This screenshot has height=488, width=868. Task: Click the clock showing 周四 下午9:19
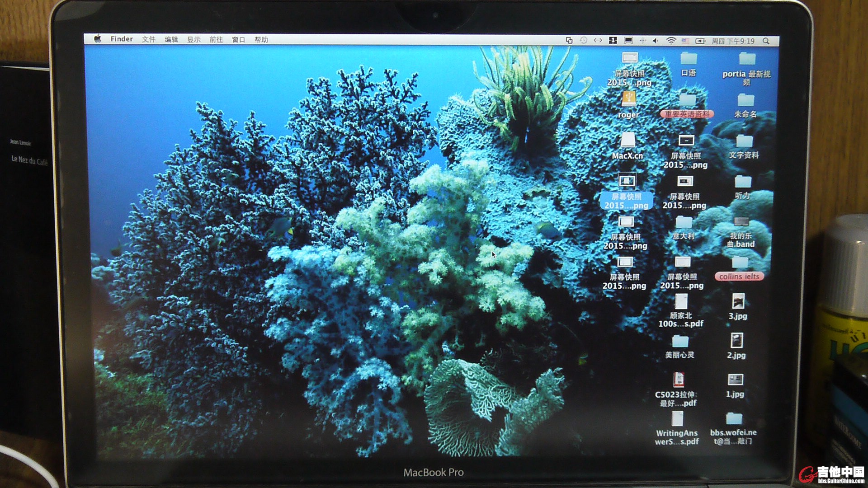click(x=733, y=41)
